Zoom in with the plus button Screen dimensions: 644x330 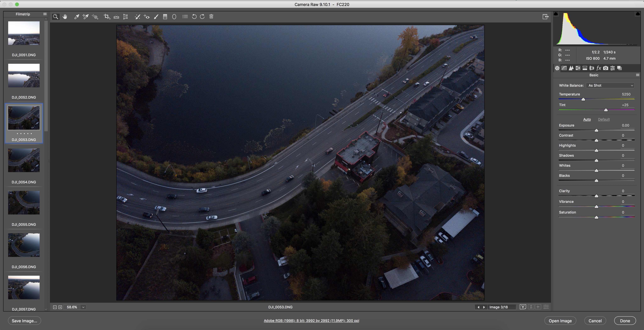pyautogui.click(x=60, y=307)
